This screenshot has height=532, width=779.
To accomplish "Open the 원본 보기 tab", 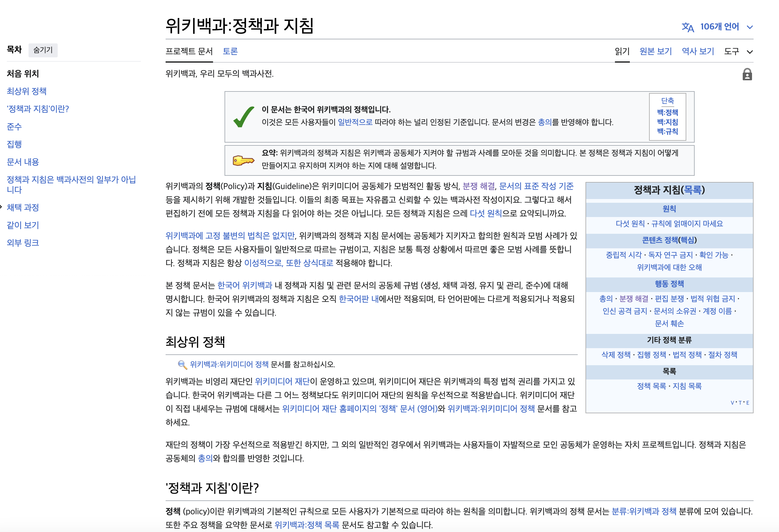I will click(656, 51).
